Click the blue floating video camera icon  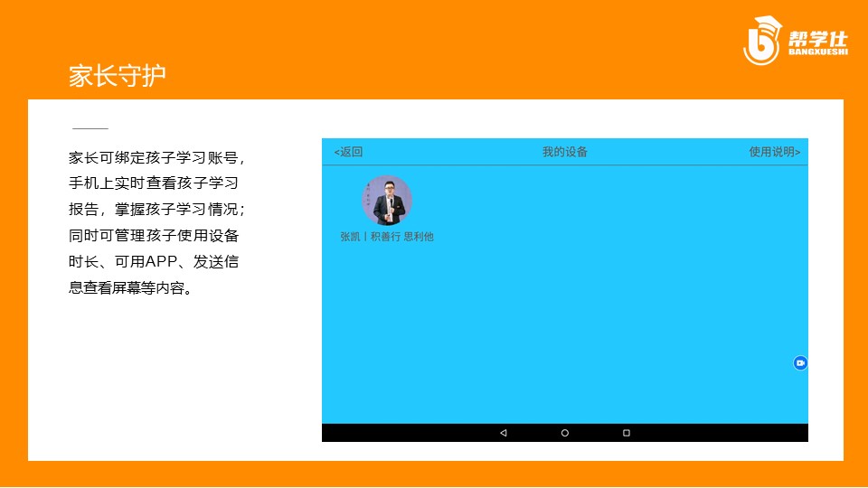[x=800, y=363]
